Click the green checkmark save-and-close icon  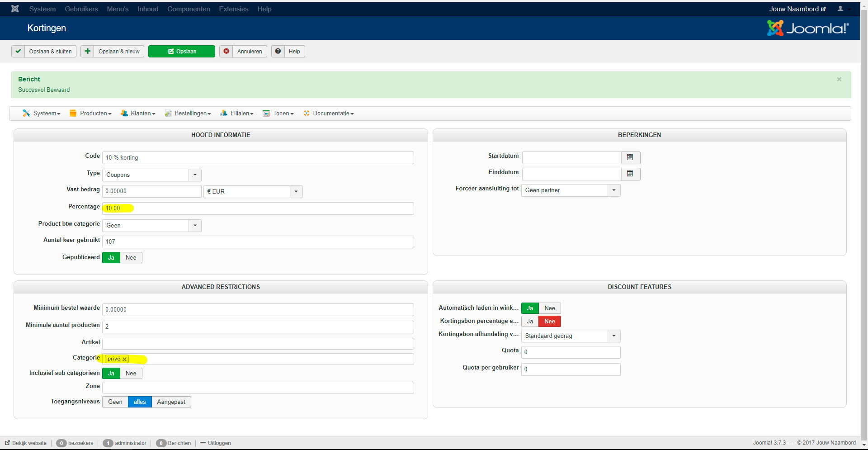pos(18,51)
